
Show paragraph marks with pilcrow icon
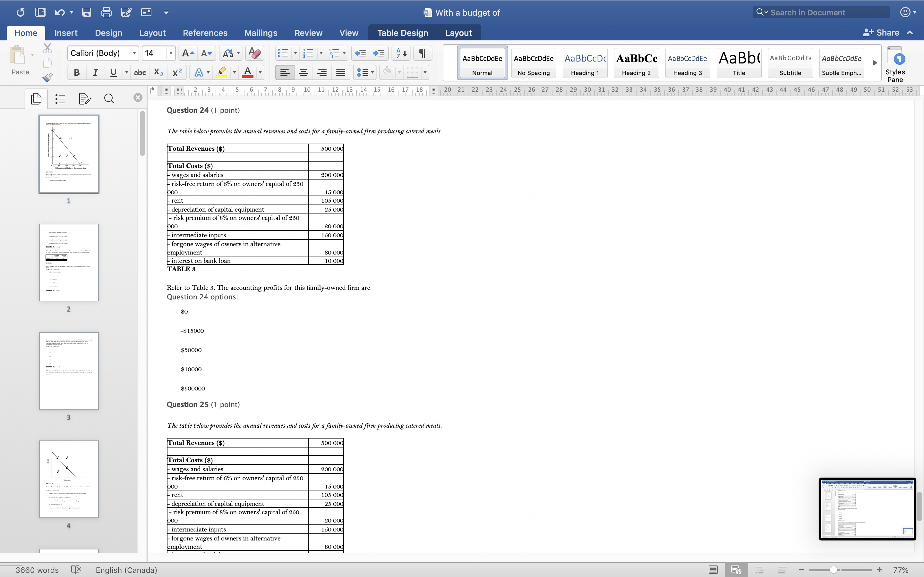click(x=422, y=53)
